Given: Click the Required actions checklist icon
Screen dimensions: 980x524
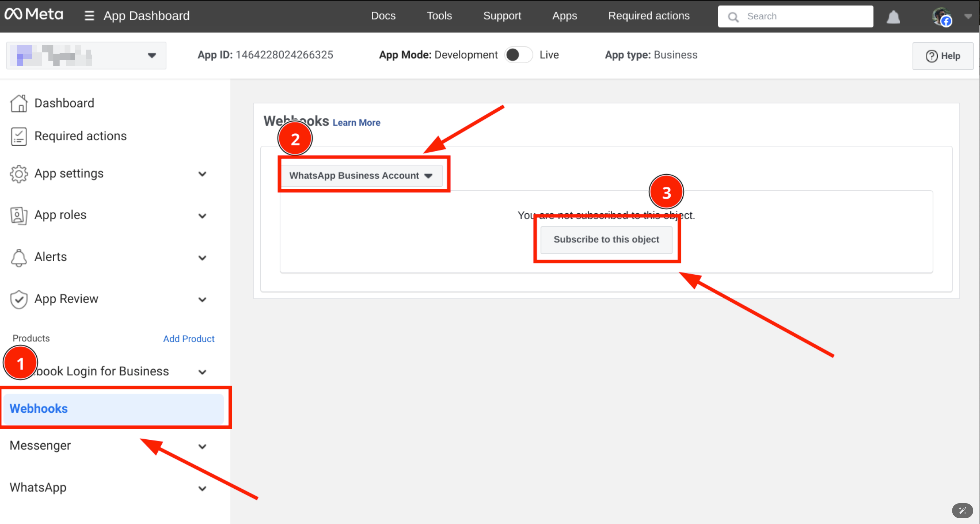Looking at the screenshot, I should 19,136.
